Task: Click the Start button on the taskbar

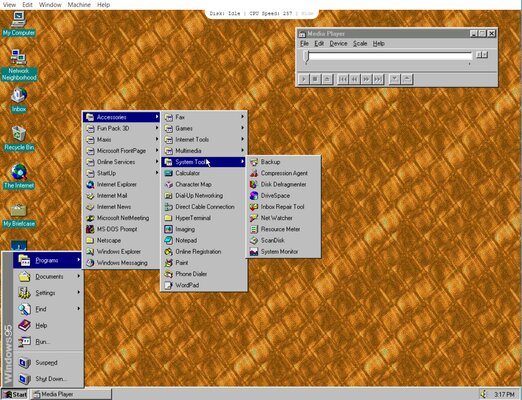Action: pos(15,394)
